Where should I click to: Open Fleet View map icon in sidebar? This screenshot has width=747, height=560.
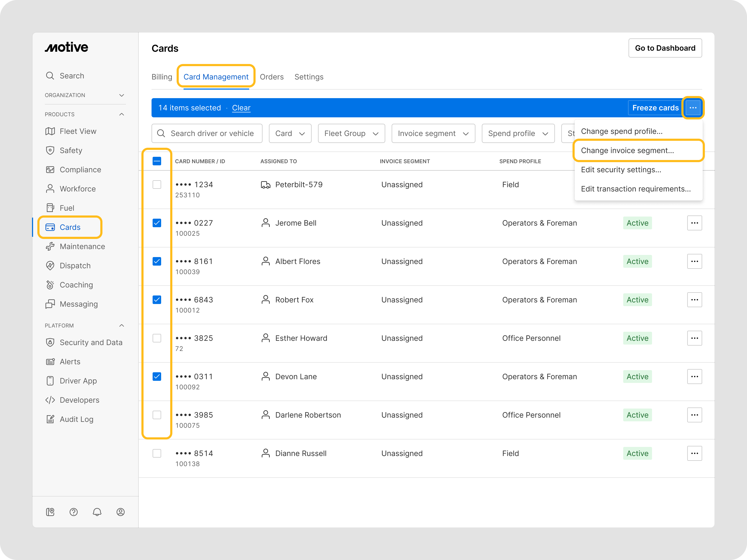[x=50, y=131]
